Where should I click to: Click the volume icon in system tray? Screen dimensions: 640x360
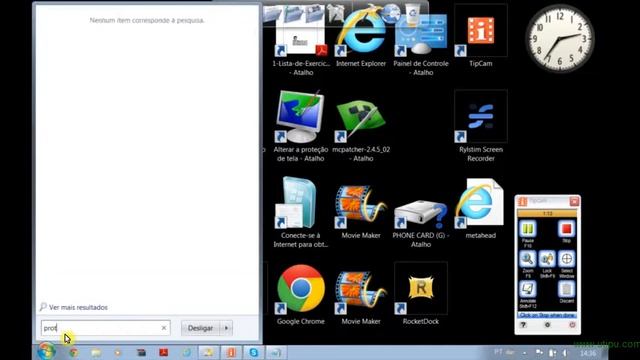click(565, 353)
